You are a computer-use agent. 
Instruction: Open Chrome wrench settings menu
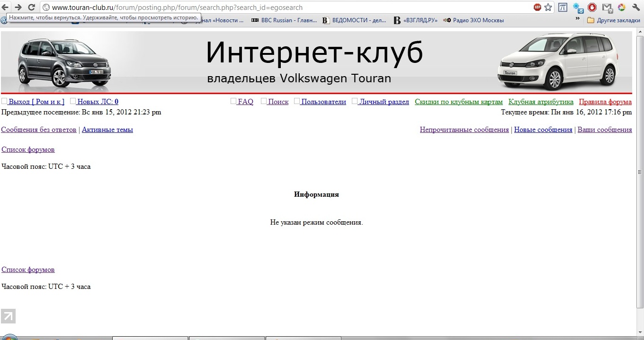point(636,7)
